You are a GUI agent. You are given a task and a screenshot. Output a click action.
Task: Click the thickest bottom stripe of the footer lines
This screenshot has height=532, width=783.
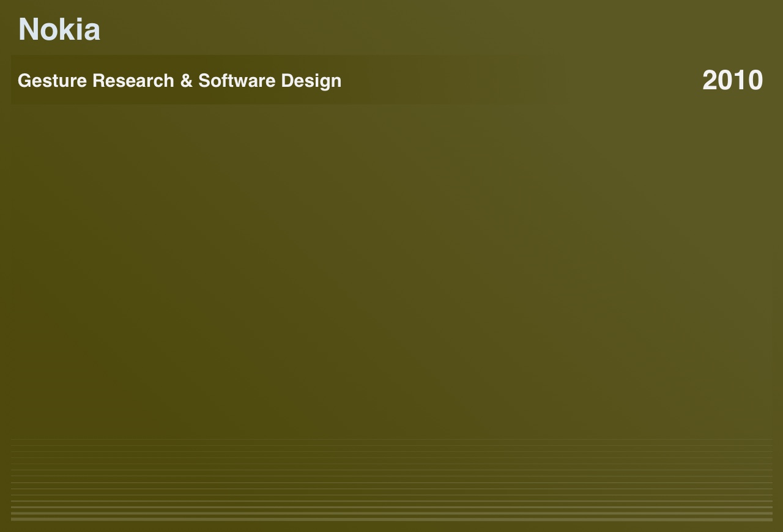coord(391,519)
